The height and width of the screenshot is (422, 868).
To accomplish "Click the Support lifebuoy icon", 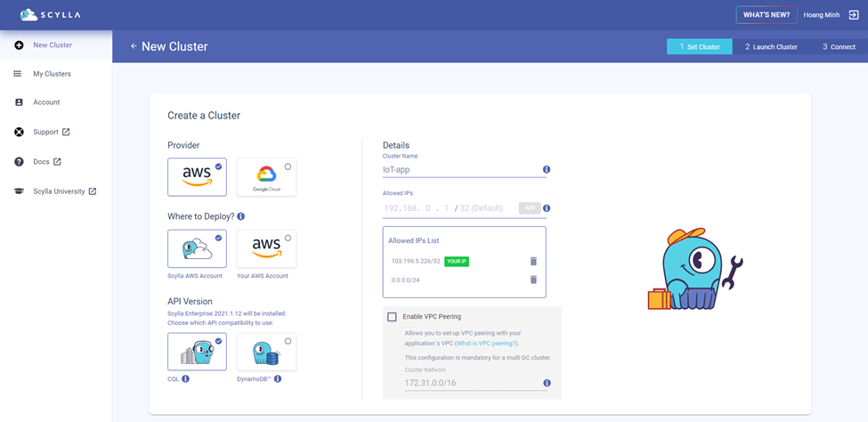I will pos(19,132).
